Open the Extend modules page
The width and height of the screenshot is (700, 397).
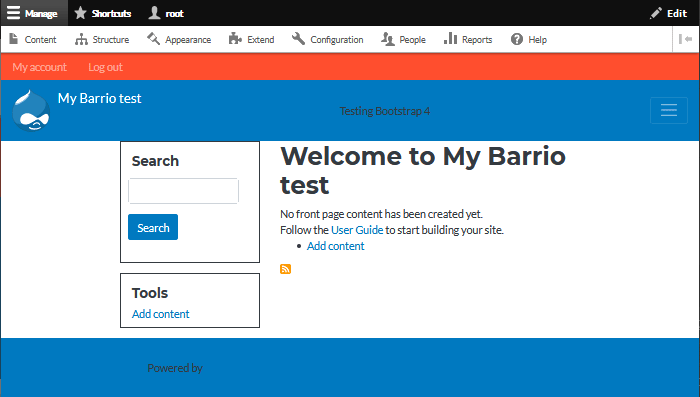pyautogui.click(x=251, y=39)
